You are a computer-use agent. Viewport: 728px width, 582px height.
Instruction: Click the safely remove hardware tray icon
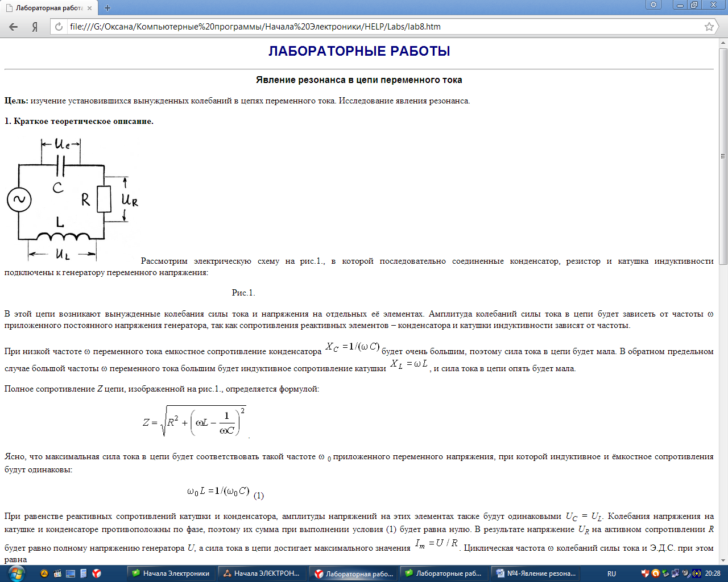pyautogui.click(x=665, y=573)
